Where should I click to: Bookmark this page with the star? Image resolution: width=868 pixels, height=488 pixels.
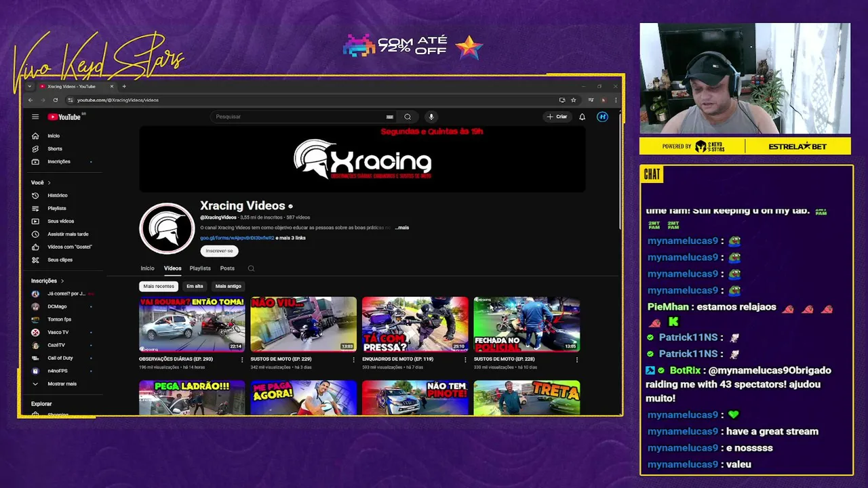[x=573, y=100]
